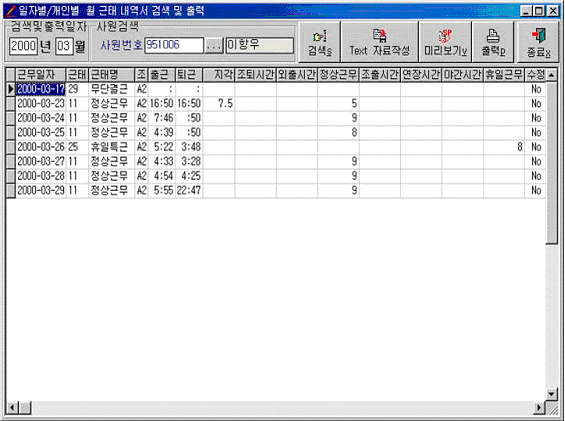The height and width of the screenshot is (421, 565).
Task: Click the employee name field 이항우
Action: click(259, 45)
